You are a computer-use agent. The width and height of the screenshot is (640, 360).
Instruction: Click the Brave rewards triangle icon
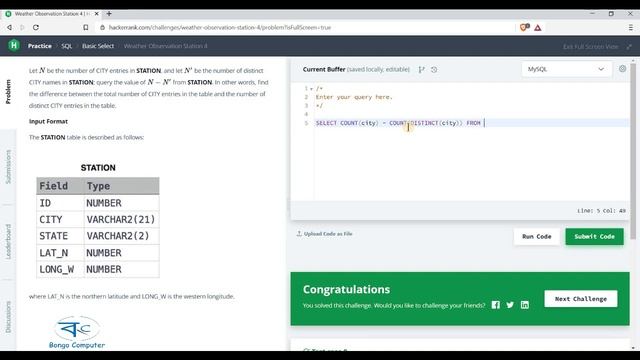(x=538, y=27)
